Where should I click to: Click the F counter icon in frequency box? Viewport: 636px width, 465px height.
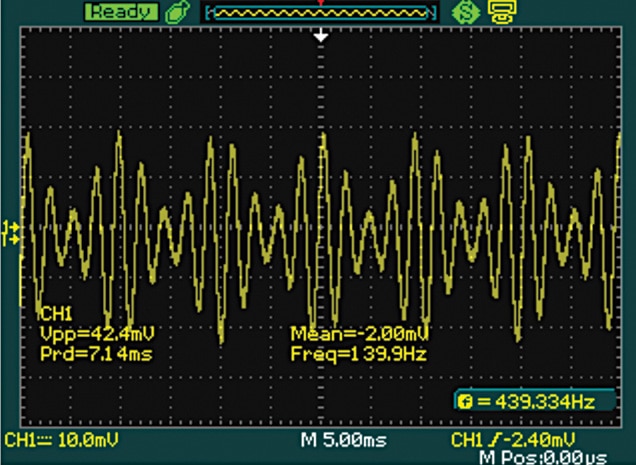point(465,402)
